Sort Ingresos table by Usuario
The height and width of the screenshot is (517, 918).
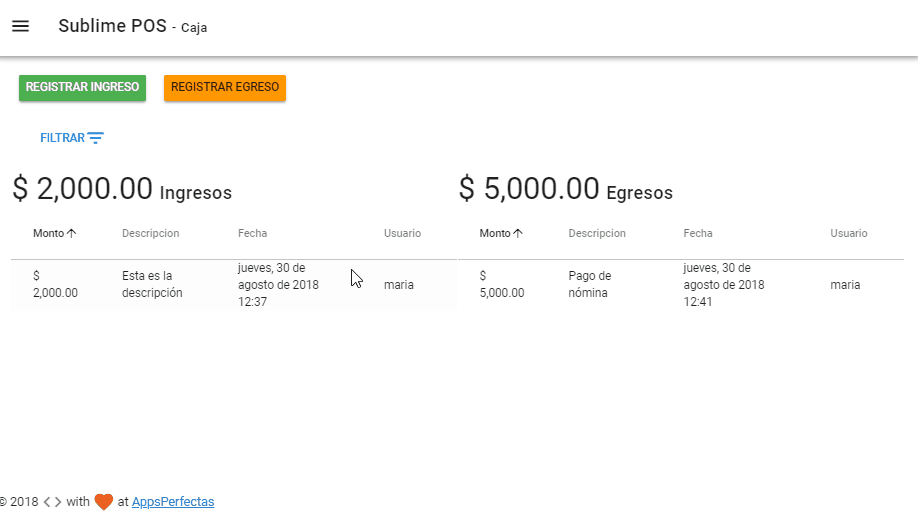[402, 233]
